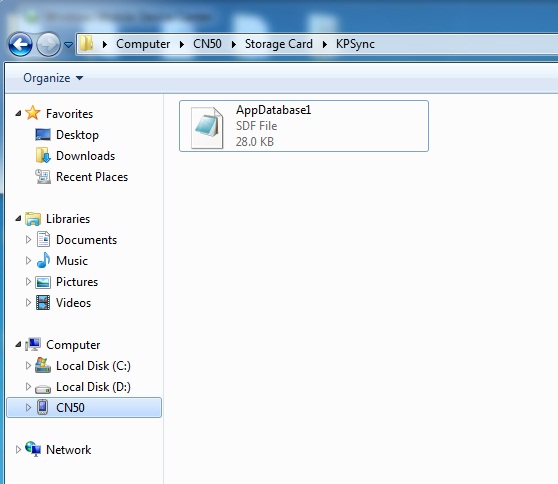This screenshot has width=558, height=484.
Task: Expand the Documents library
Action: click(x=28, y=240)
